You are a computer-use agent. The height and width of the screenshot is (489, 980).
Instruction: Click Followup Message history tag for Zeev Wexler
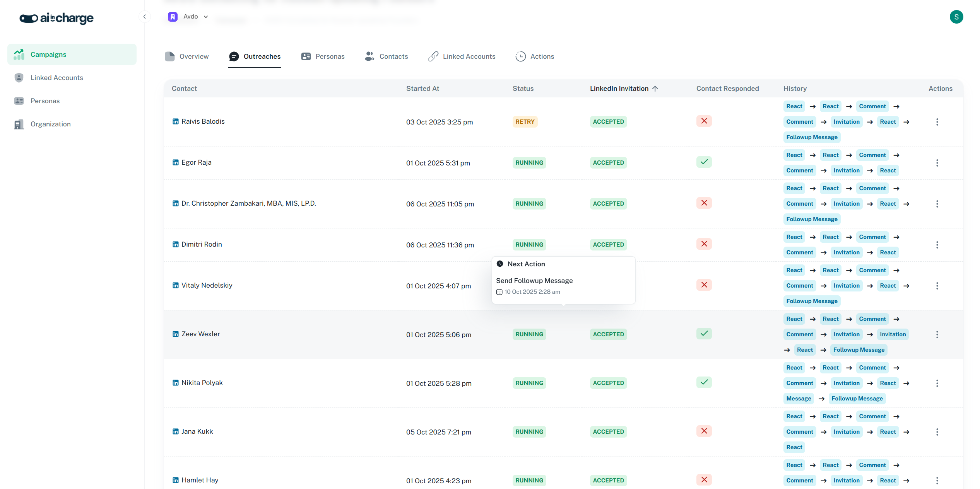click(x=859, y=350)
